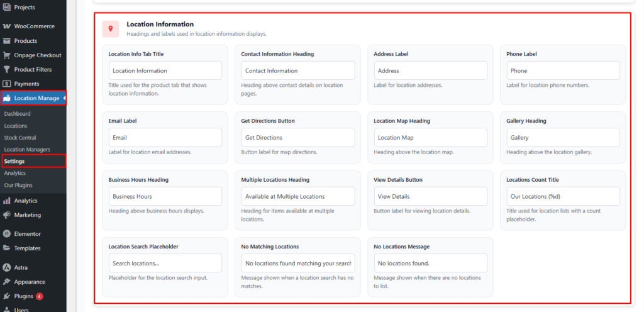Click the Plugins plug icon
Viewport: 644px width, 312px height.
point(6,296)
